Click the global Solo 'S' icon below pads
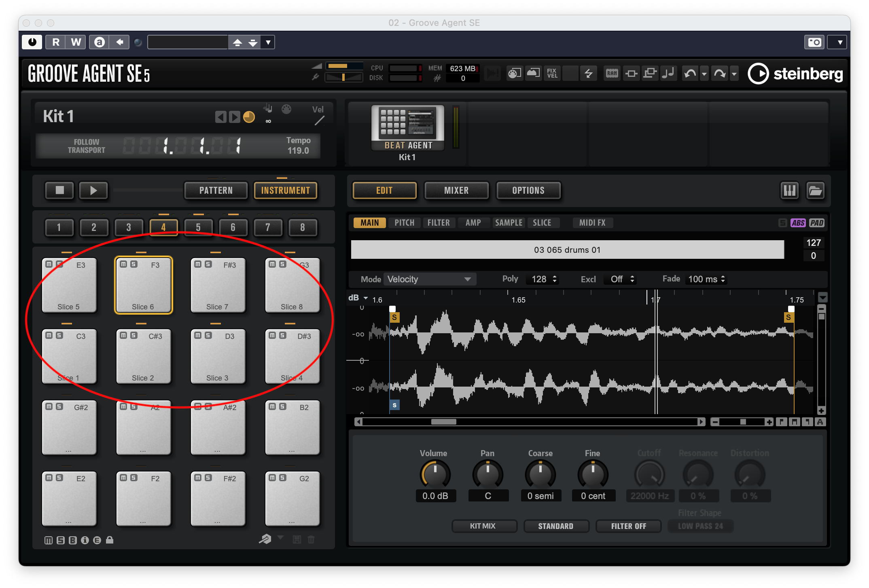The height and width of the screenshot is (588, 869). click(x=61, y=540)
